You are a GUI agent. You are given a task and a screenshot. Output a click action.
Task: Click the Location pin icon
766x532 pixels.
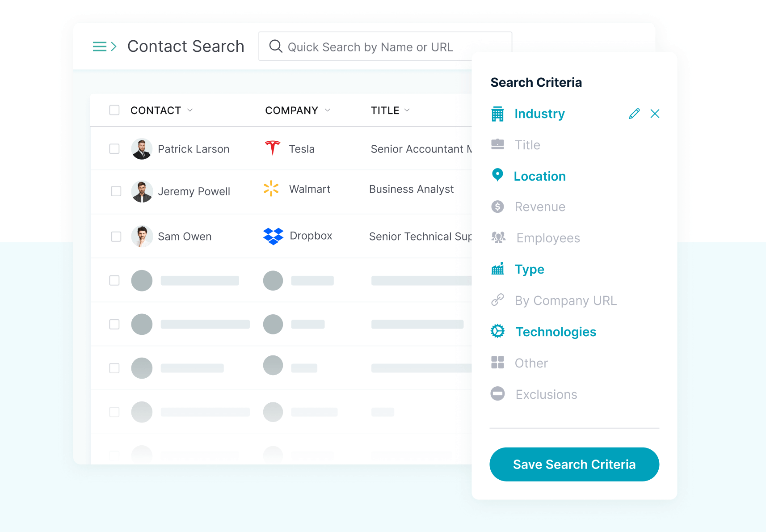tap(497, 175)
